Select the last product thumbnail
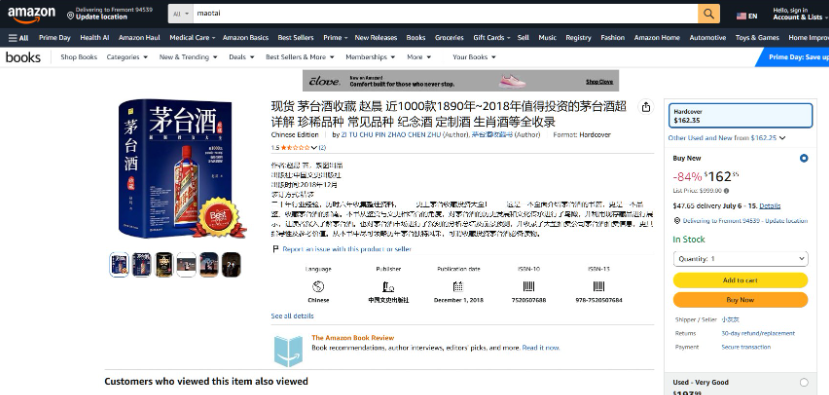Viewport: 829px width, 395px height. coord(231,264)
